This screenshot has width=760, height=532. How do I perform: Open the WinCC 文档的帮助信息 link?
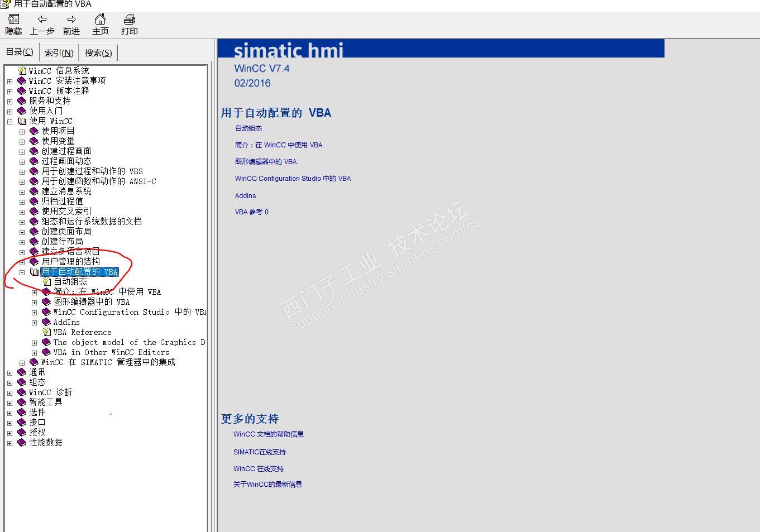click(x=269, y=434)
